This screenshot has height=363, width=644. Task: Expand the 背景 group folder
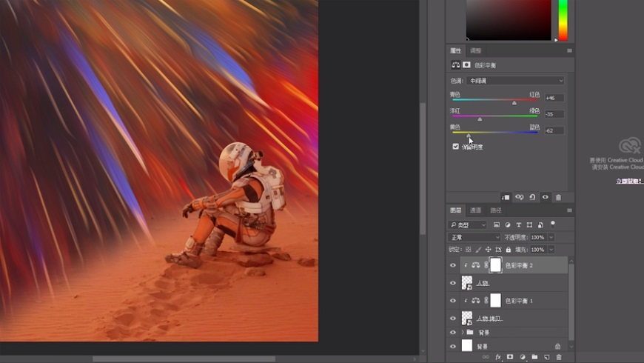463,332
